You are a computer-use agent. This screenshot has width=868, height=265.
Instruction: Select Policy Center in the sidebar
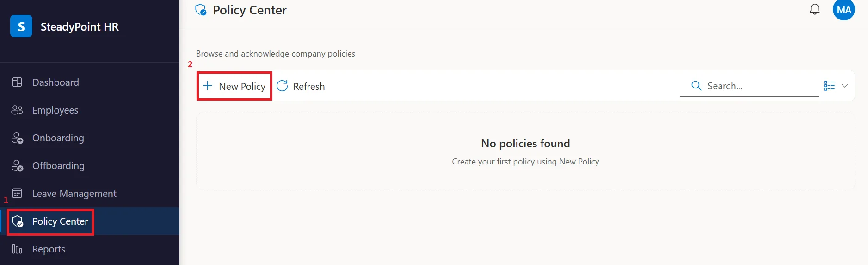90,221
